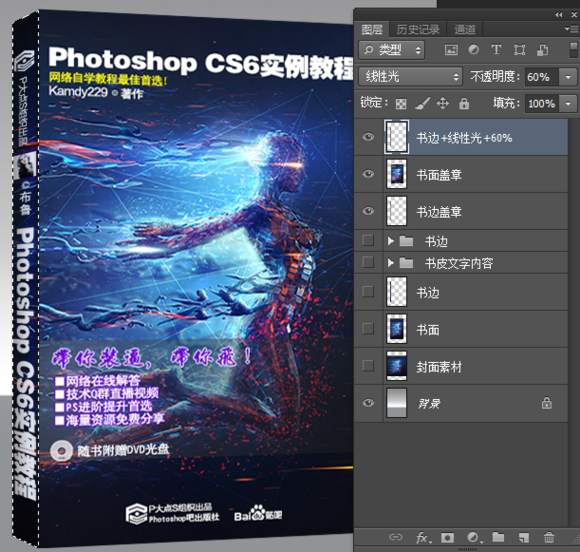Viewport: 580px width, 552px height.
Task: Enable the pixel layer filter icon
Action: [x=451, y=50]
